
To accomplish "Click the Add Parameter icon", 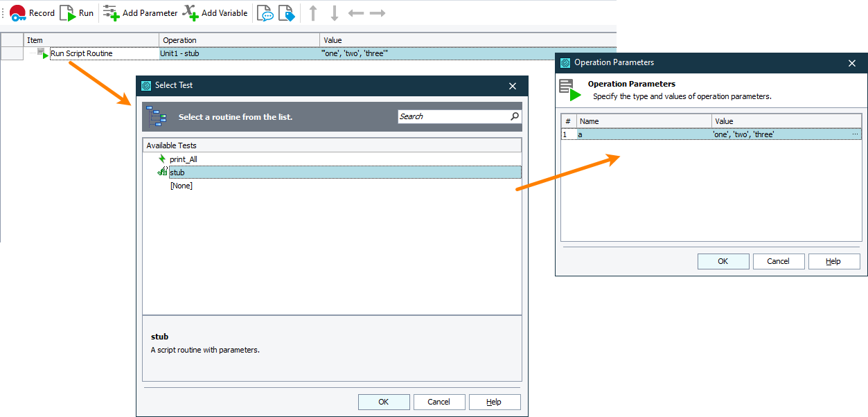I will (111, 13).
